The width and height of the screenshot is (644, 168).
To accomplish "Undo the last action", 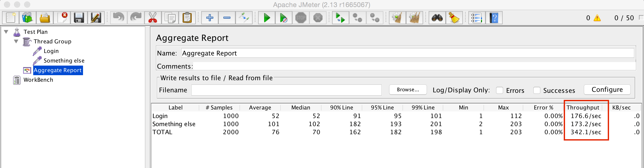I will point(119,18).
